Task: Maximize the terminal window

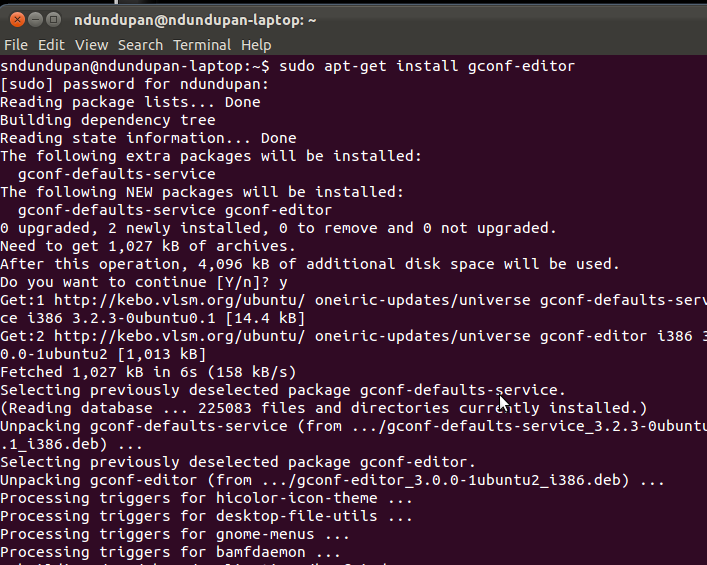Action: 54,19
